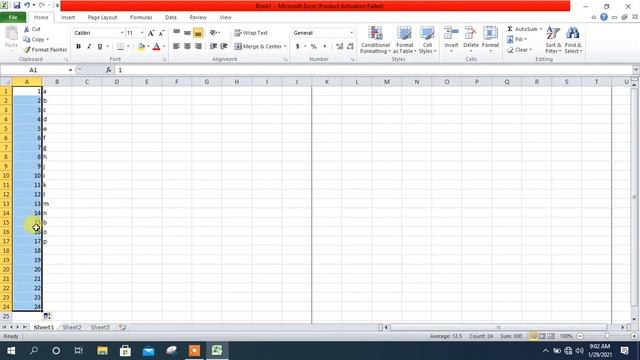Toggle Align Text Left

pyautogui.click(x=176, y=47)
